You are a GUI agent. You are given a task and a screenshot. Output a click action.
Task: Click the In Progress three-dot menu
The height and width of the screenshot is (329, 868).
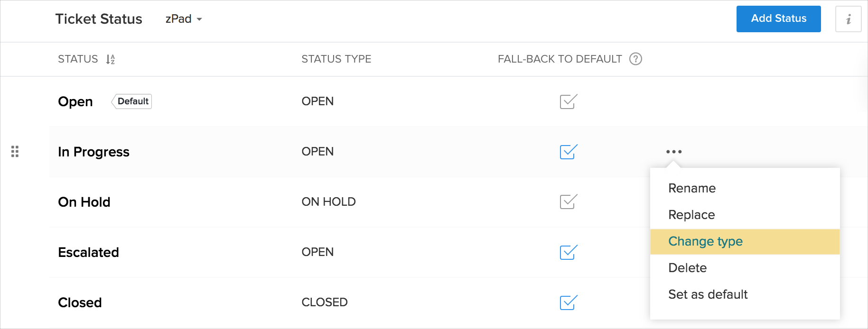coord(673,152)
